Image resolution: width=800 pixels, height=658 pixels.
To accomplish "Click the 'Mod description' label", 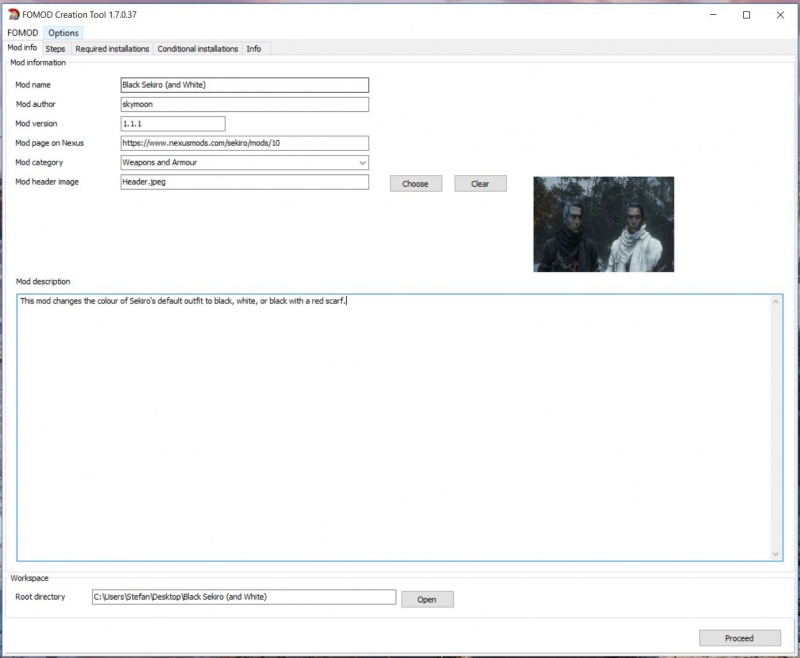I will pyautogui.click(x=43, y=282).
